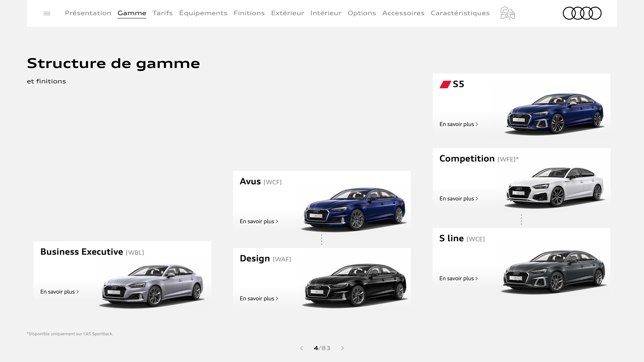Image resolution: width=644 pixels, height=362 pixels.
Task: Go to next page arrow
Action: [x=342, y=348]
